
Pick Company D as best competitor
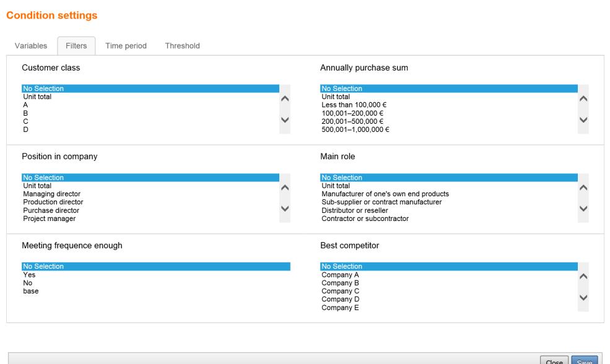(449, 300)
